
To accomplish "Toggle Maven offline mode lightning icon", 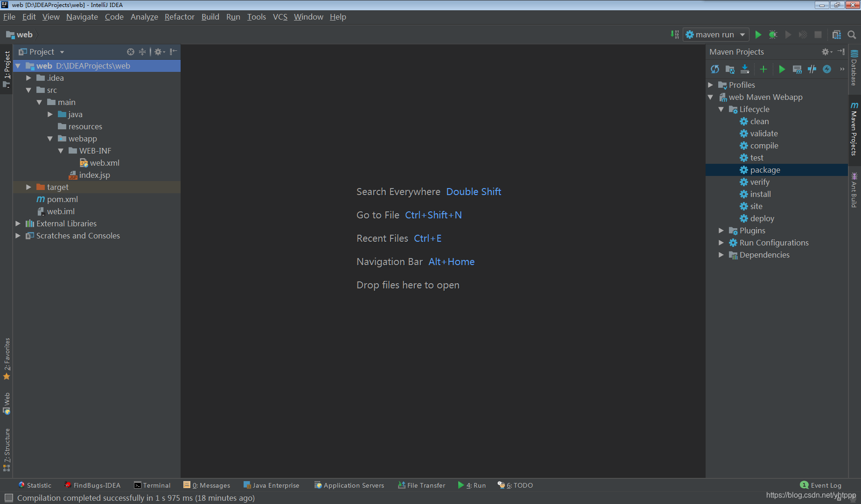I will tap(827, 69).
